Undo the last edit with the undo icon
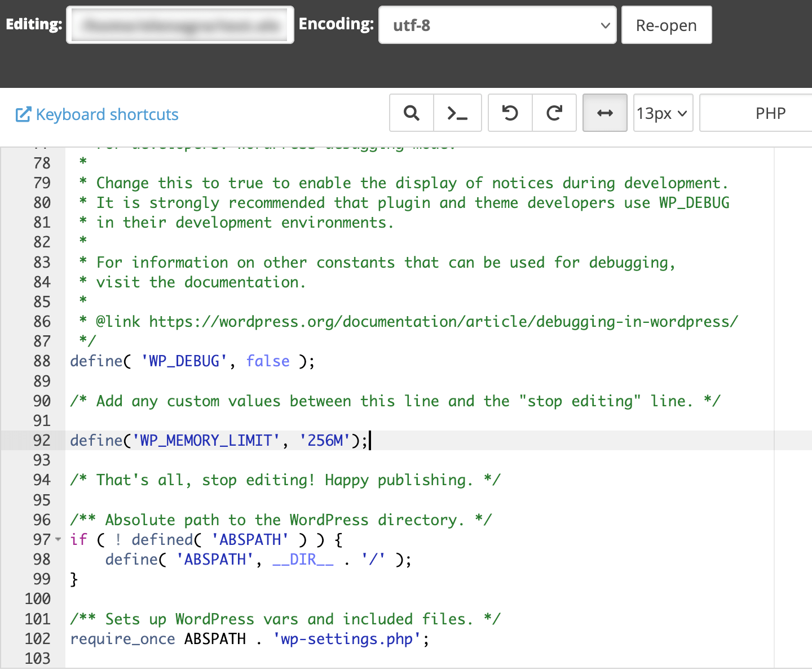Image resolution: width=812 pixels, height=670 pixels. (510, 113)
